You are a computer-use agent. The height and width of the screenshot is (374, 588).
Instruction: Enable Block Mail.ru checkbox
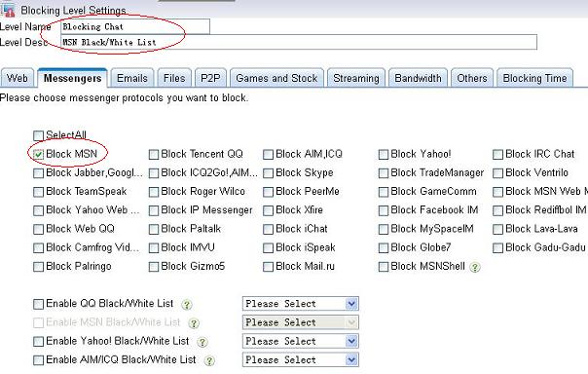click(x=268, y=267)
